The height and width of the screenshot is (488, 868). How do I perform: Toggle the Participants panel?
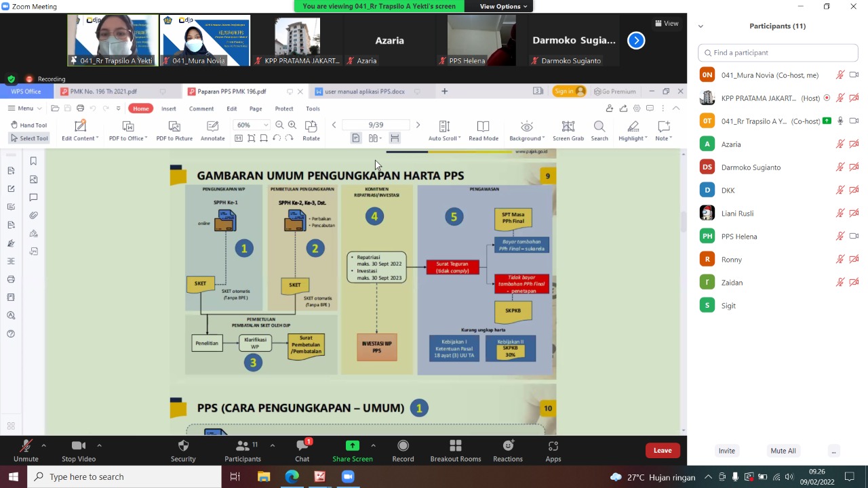tap(242, 446)
